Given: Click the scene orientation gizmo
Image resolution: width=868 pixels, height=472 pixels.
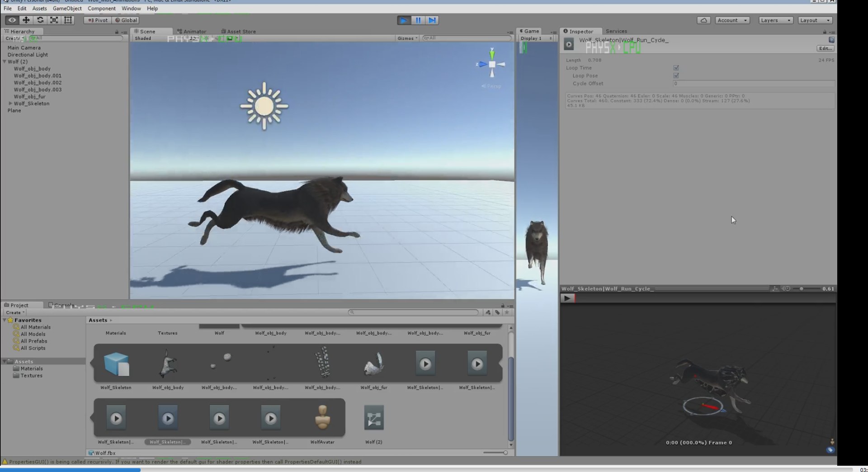Looking at the screenshot, I should [x=492, y=64].
